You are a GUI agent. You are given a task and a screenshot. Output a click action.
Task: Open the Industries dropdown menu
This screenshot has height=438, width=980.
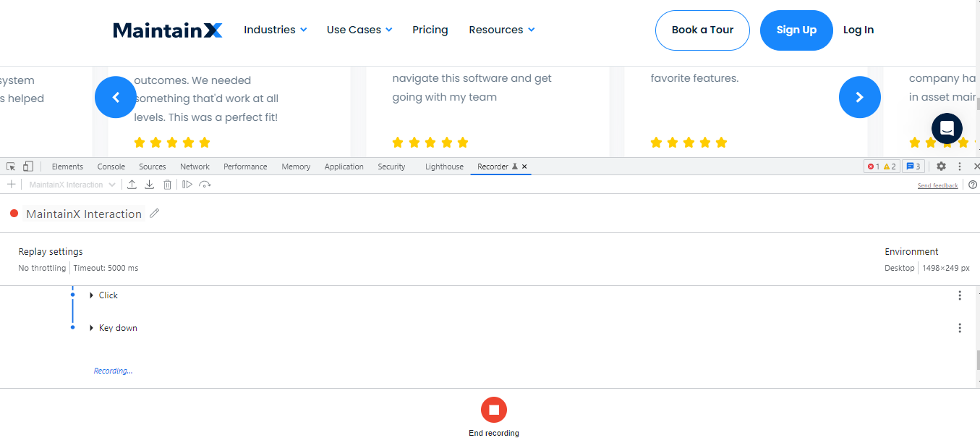click(x=275, y=30)
